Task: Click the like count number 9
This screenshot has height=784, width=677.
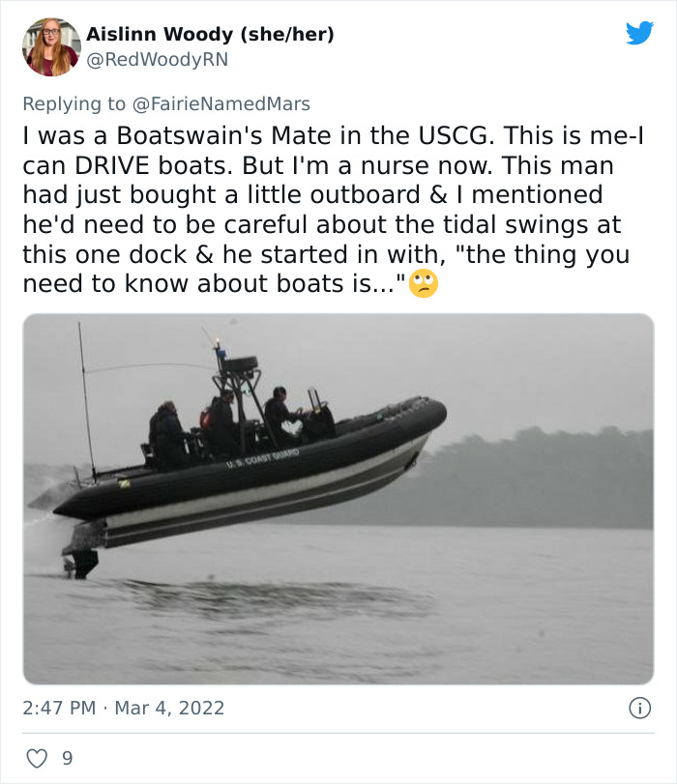Action: [68, 759]
